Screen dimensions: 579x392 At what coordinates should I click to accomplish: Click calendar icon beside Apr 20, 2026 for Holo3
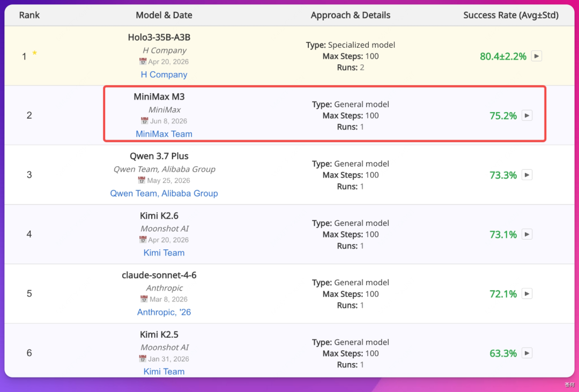(143, 61)
